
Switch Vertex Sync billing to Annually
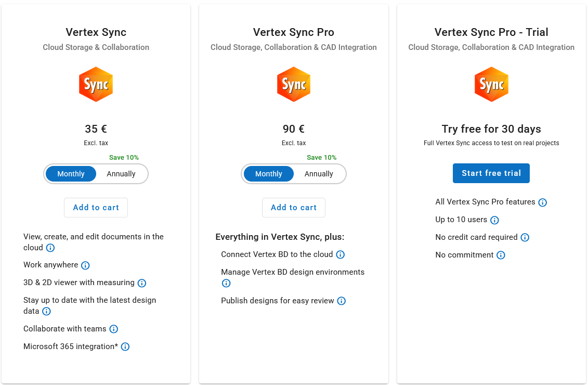(121, 174)
